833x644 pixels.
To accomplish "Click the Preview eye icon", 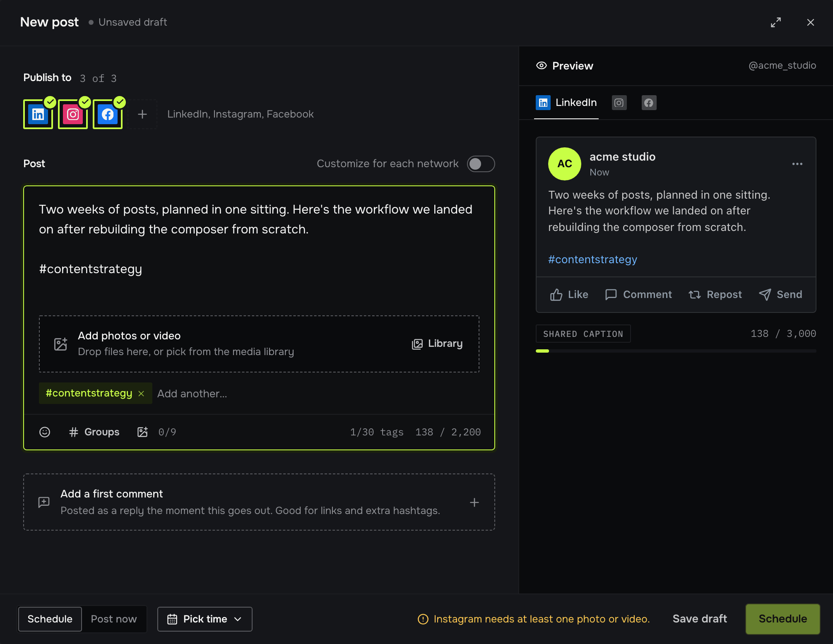I will tap(542, 65).
